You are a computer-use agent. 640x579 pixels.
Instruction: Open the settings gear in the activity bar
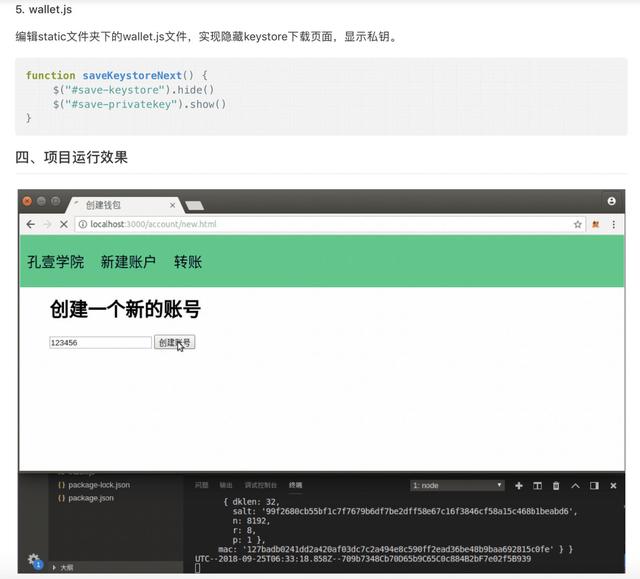pyautogui.click(x=33, y=559)
